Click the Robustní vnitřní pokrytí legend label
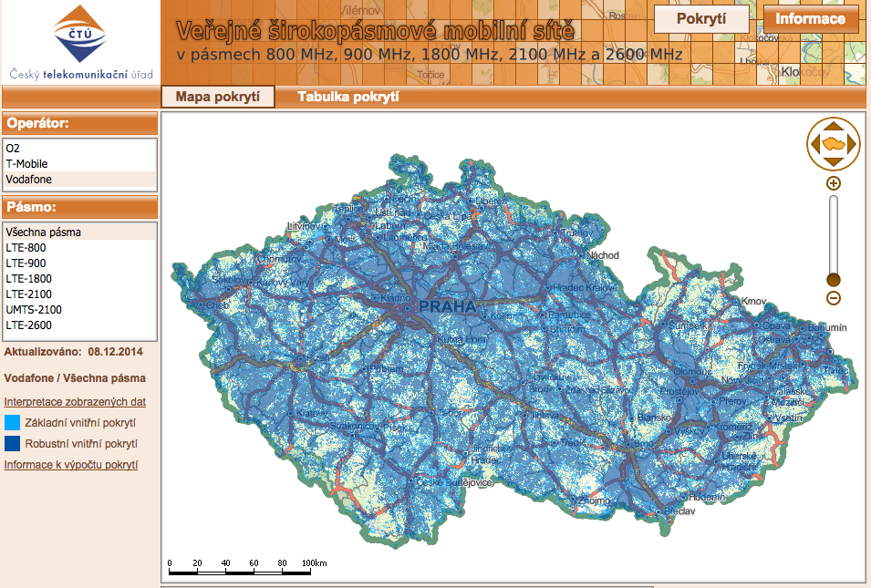871x588 pixels. click(81, 444)
